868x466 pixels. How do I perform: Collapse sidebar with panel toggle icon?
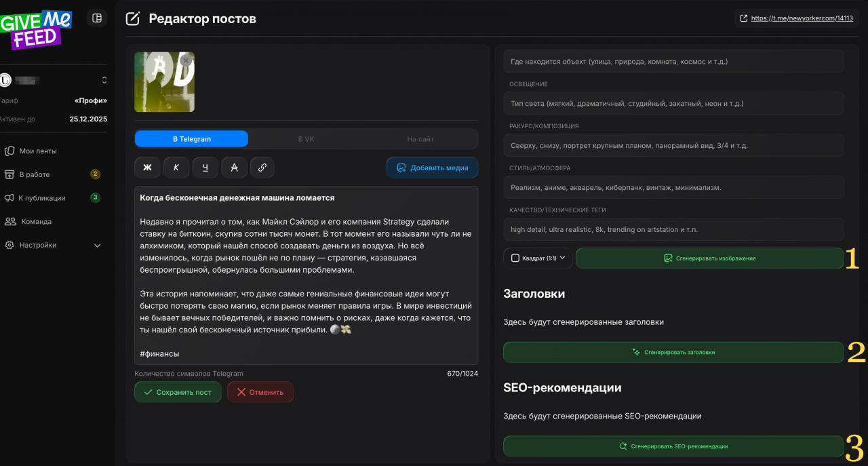click(x=97, y=18)
